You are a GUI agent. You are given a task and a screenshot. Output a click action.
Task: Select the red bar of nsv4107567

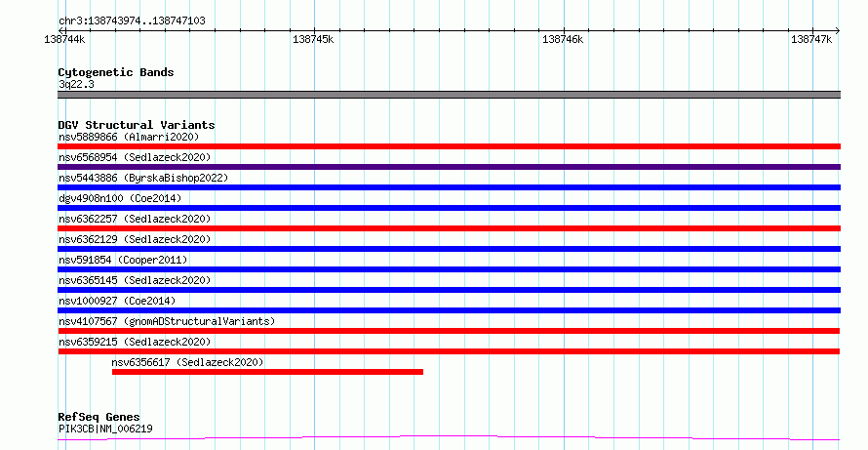(x=449, y=331)
